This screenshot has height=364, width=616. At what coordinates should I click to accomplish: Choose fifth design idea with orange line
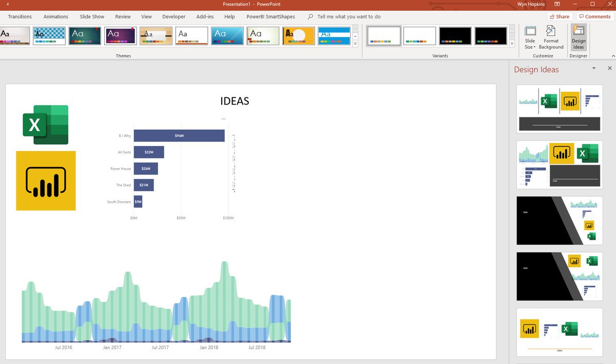tap(560, 332)
